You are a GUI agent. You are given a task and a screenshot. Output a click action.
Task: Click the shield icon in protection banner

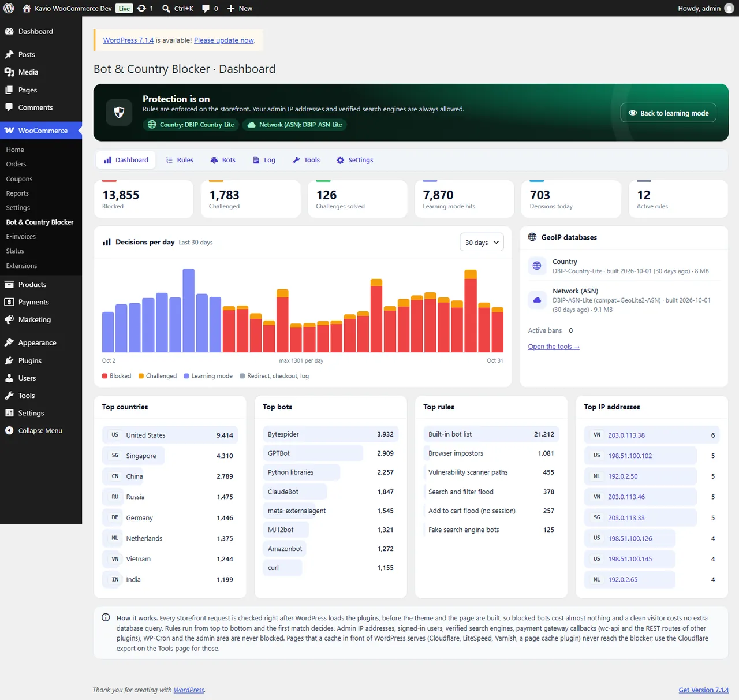tap(120, 112)
